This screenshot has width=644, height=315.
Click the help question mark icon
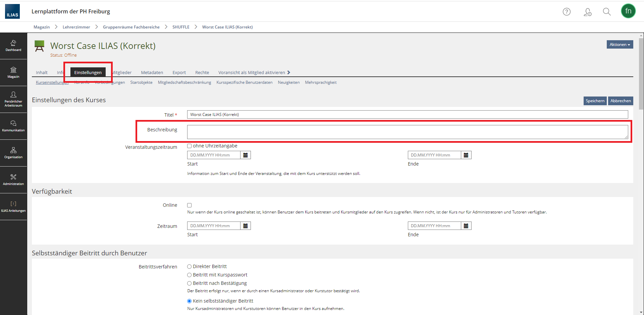click(567, 12)
